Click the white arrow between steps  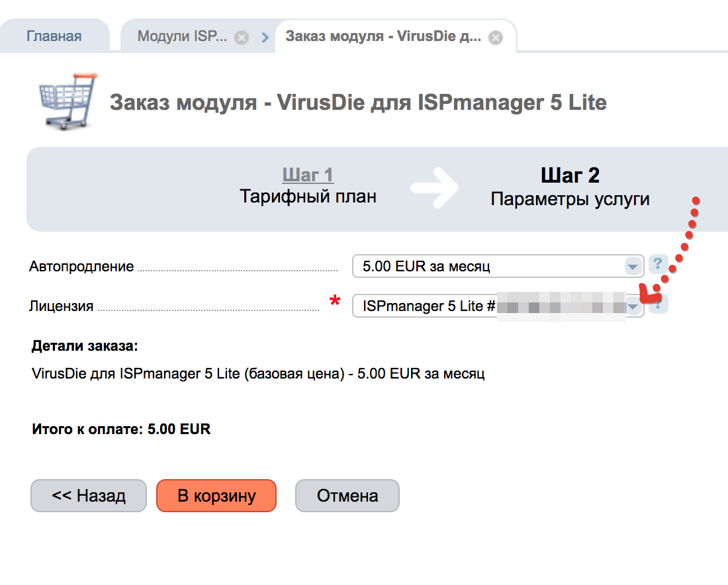(x=433, y=187)
